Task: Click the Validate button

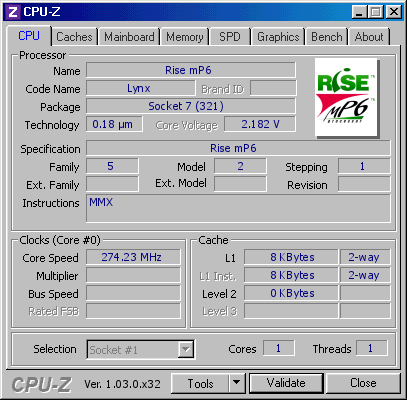Action: click(x=286, y=383)
